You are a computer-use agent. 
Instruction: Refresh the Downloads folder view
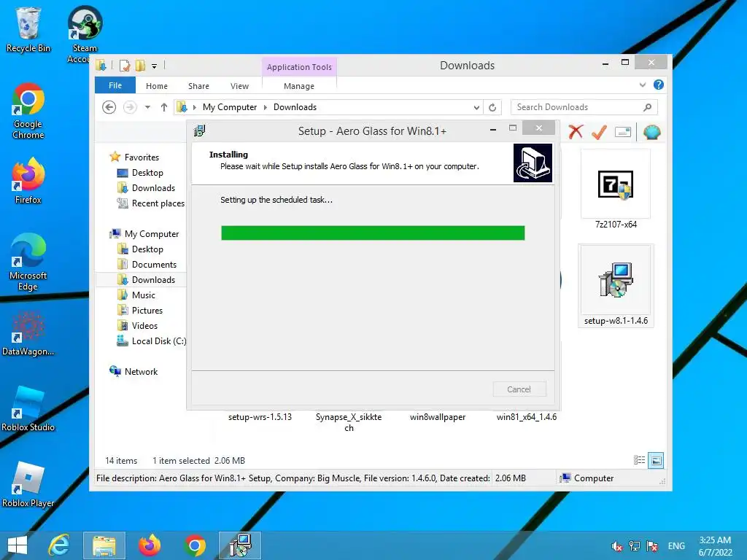492,108
